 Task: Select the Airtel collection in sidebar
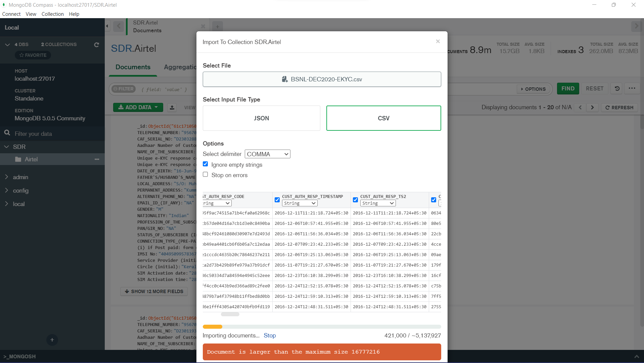52,159
